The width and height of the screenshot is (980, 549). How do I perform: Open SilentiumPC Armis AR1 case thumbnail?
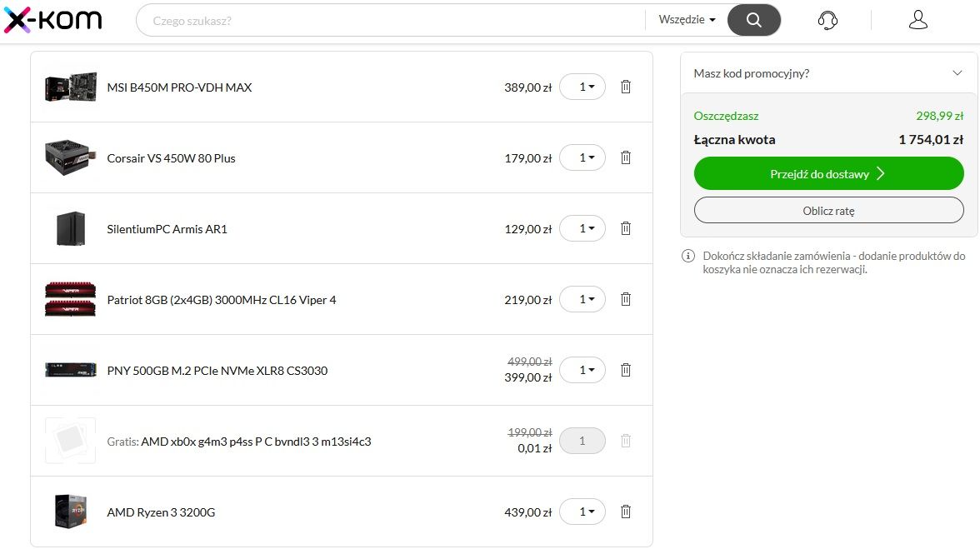pos(71,228)
